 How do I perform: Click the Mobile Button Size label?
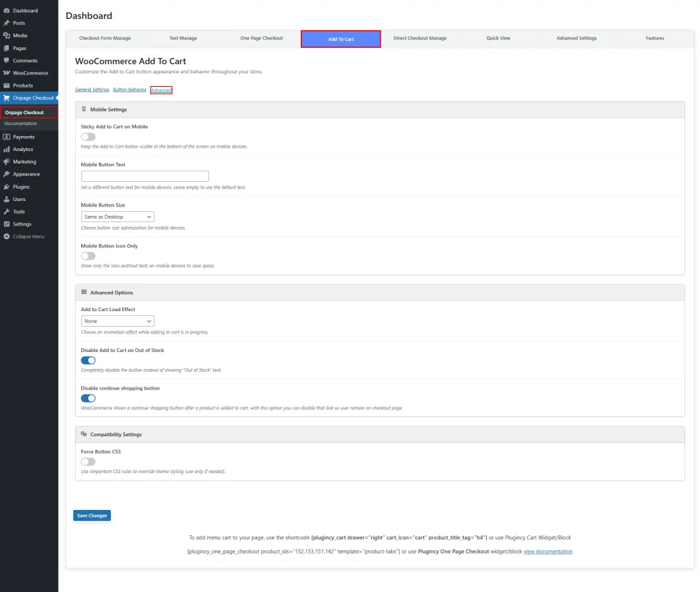[103, 205]
